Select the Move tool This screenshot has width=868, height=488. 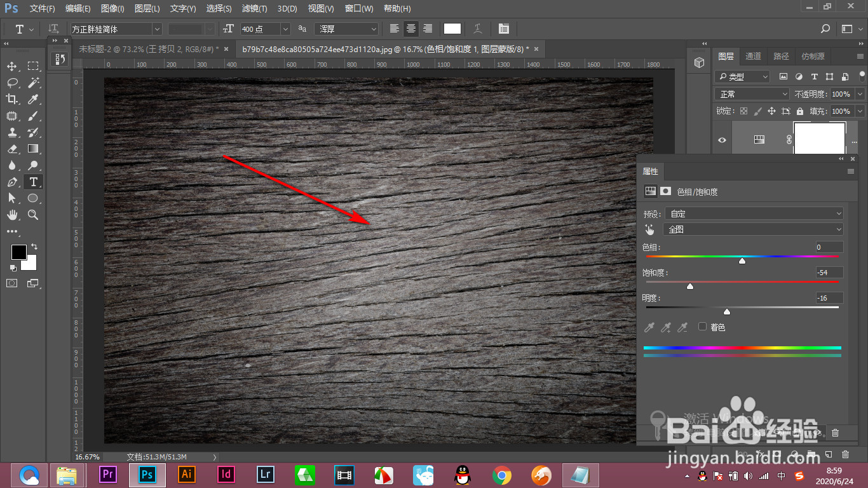click(12, 66)
